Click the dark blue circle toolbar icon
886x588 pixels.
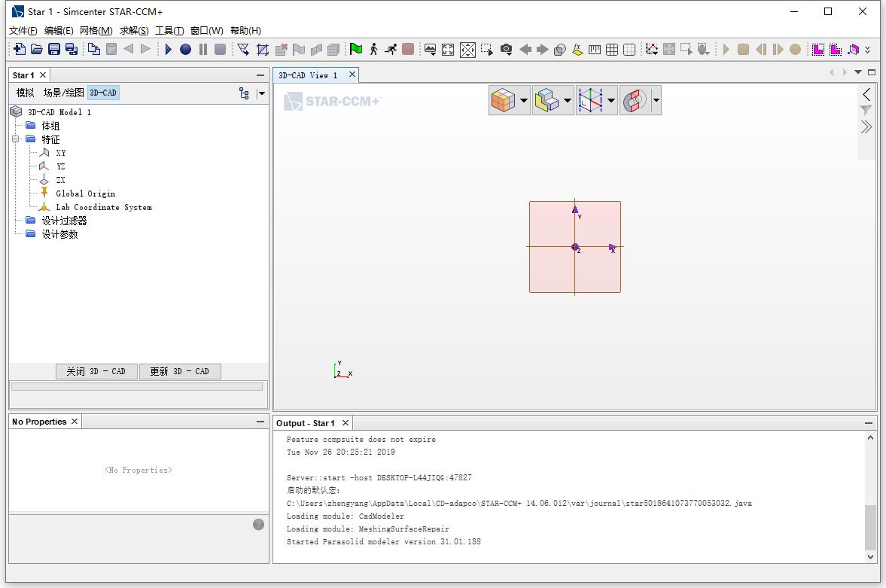point(185,49)
